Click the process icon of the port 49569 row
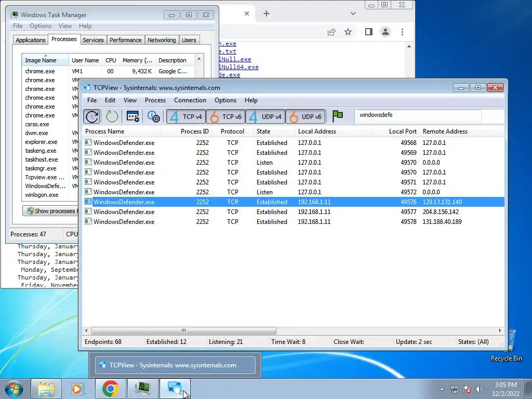 (x=88, y=152)
